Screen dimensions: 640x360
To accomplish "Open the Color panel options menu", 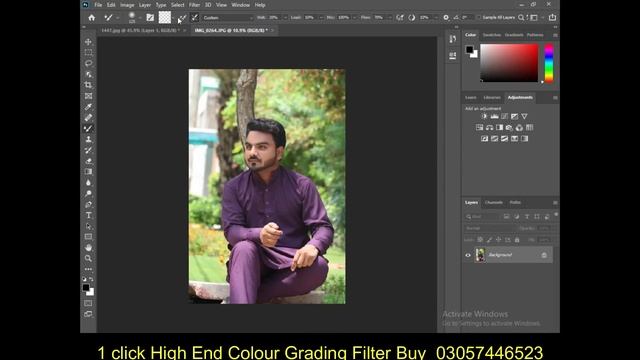I will coord(555,35).
